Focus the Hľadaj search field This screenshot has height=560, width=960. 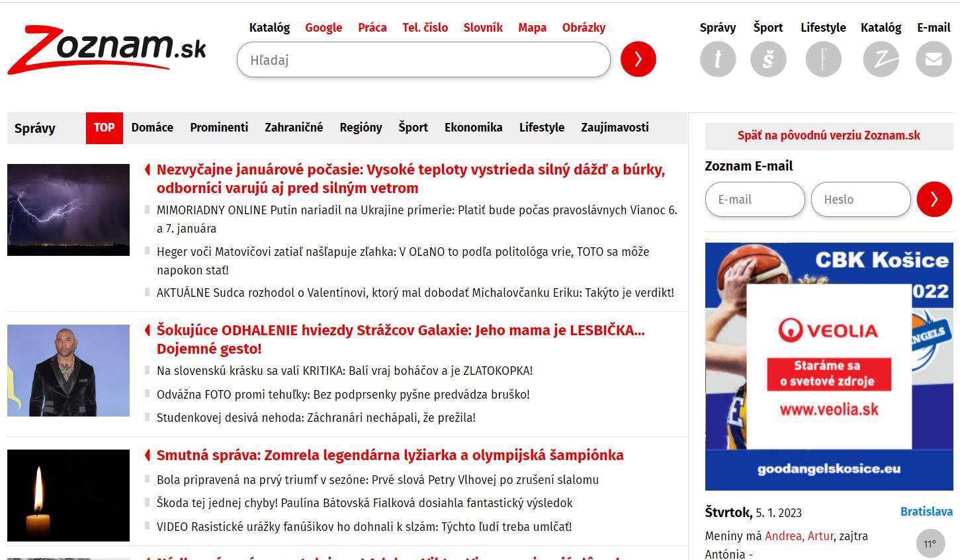[423, 60]
